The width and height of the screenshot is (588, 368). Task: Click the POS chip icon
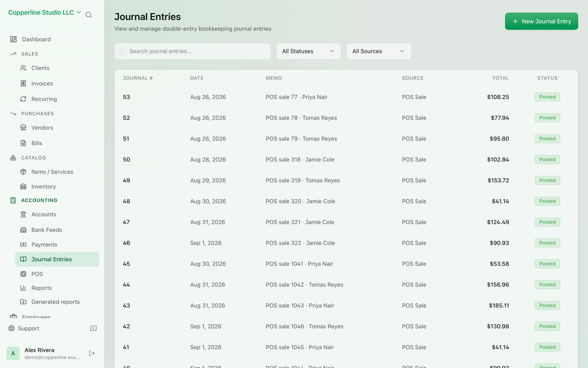coord(23,274)
